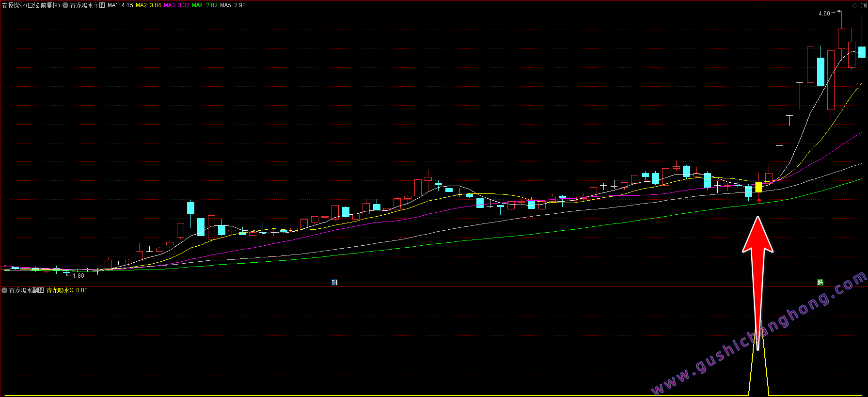Click the 青龙吸水副图 indicator name
The width and height of the screenshot is (868, 397).
coord(27,290)
